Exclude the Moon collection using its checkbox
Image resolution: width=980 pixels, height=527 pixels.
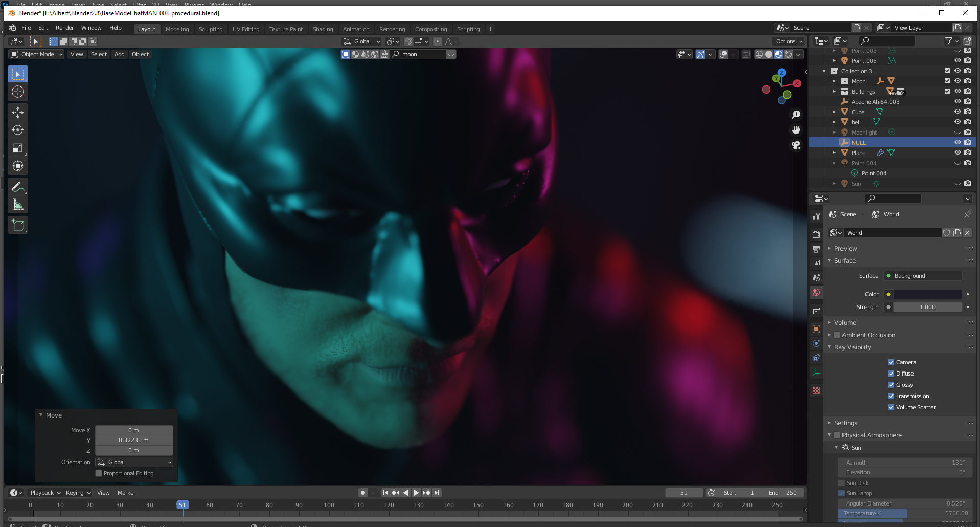[947, 81]
